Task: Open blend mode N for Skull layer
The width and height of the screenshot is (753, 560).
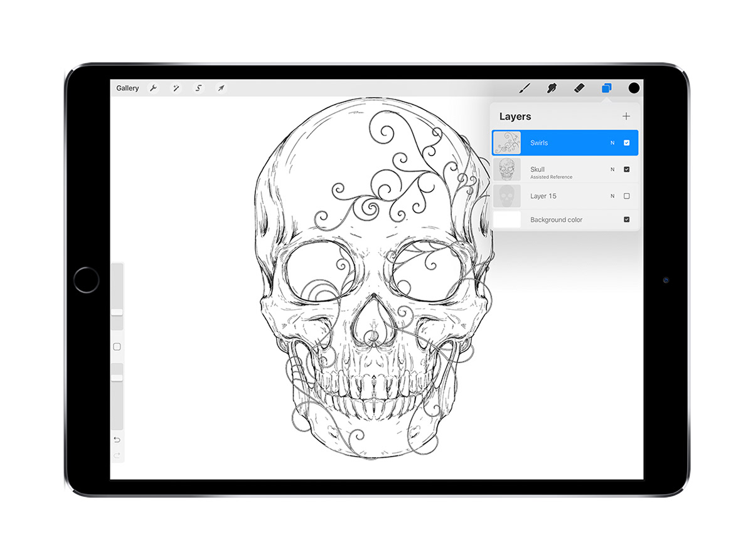Action: click(x=612, y=169)
